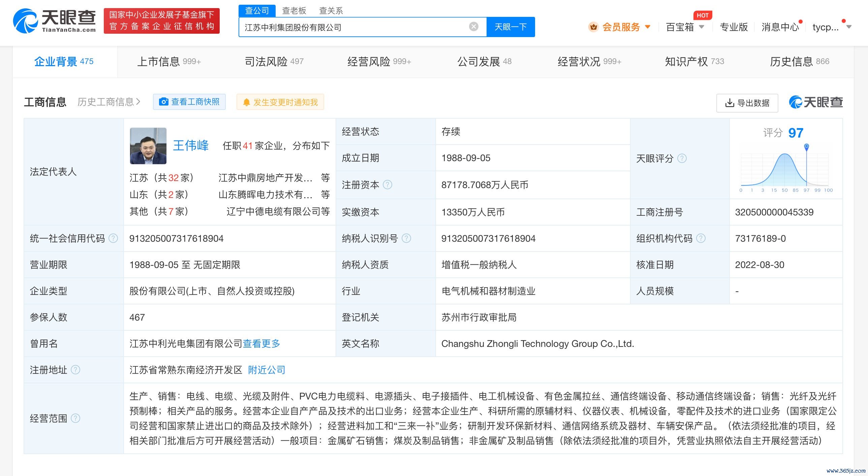Click approval date 2022-08-30

760,265
